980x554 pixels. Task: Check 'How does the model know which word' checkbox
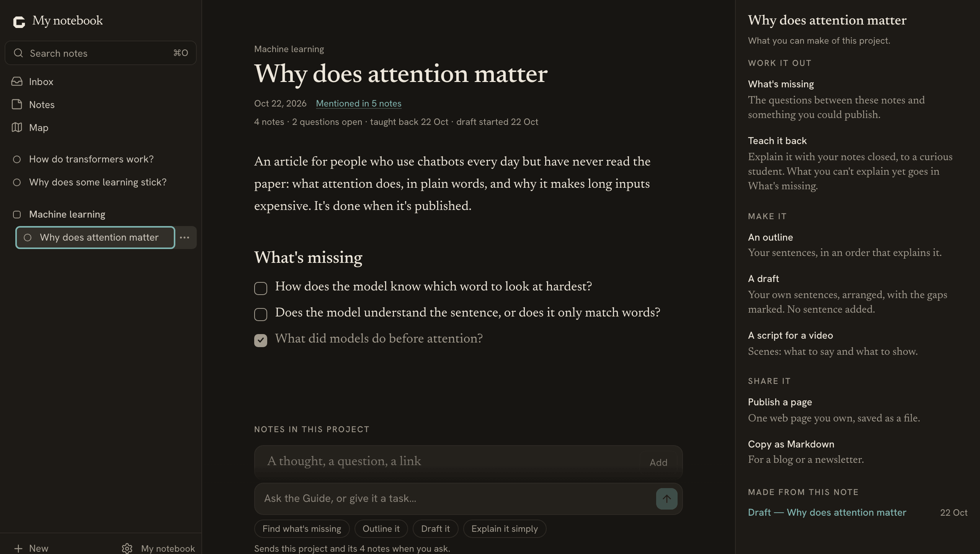point(261,288)
